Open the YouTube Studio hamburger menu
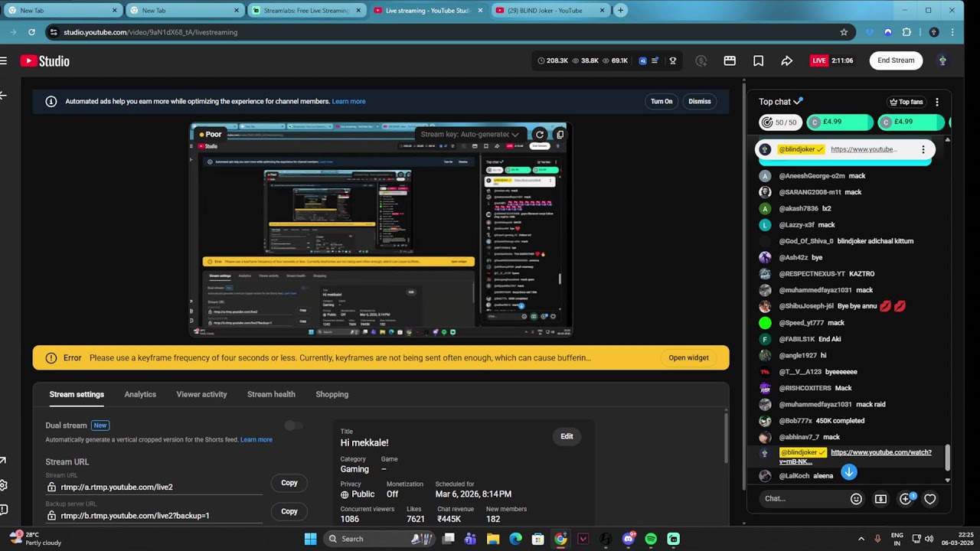 tap(4, 61)
